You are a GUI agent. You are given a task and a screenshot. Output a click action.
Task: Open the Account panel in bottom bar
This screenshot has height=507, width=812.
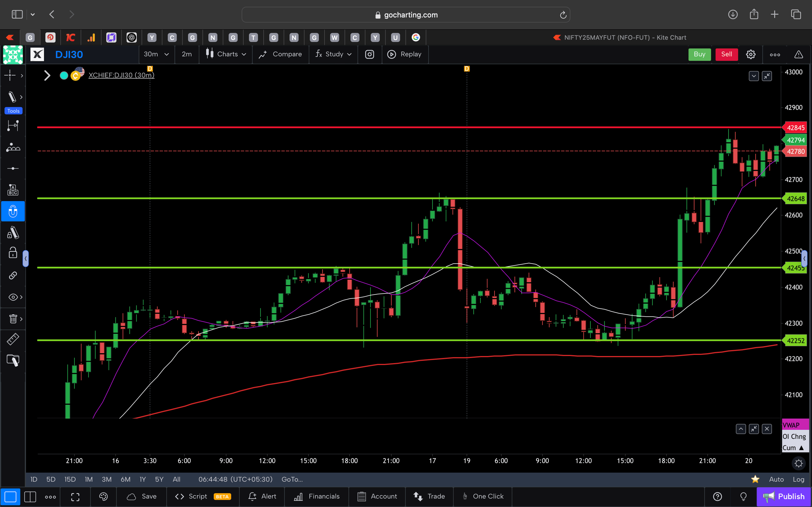click(x=377, y=497)
